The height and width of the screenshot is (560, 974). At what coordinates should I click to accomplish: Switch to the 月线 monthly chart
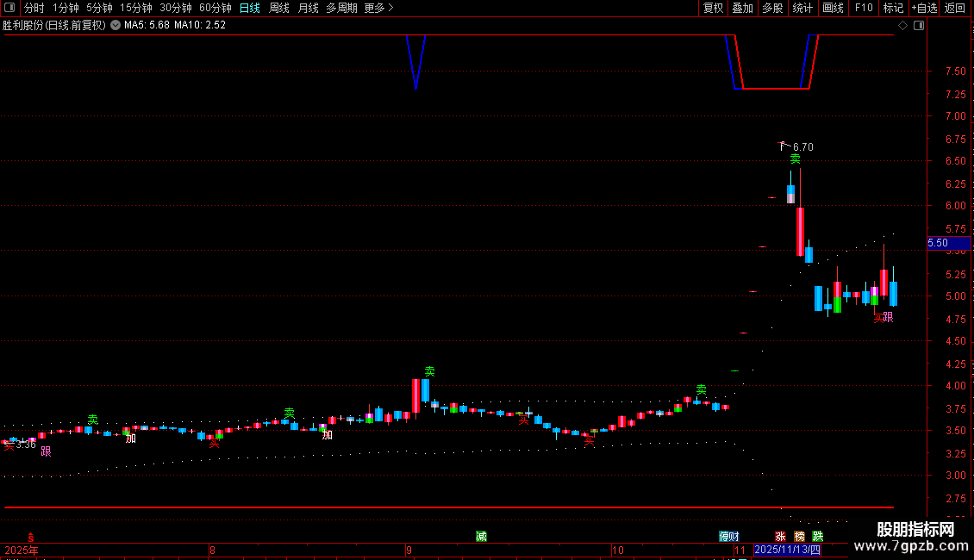[x=308, y=8]
